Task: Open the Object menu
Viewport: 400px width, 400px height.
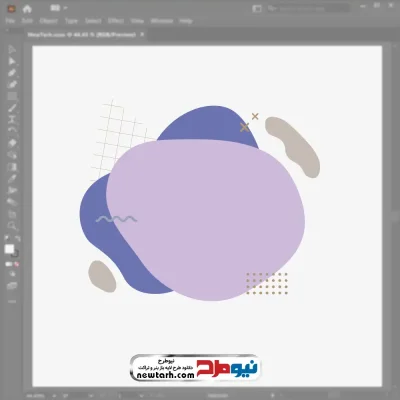Action: pyautogui.click(x=49, y=21)
